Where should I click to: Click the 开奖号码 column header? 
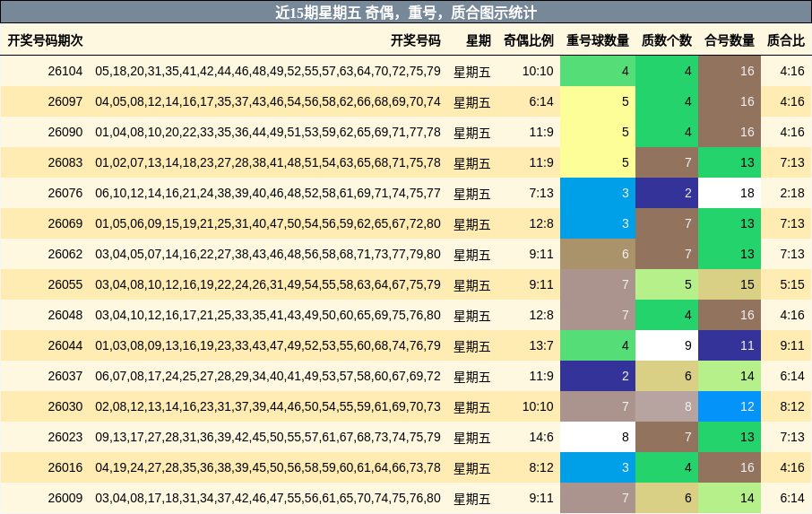coord(415,40)
